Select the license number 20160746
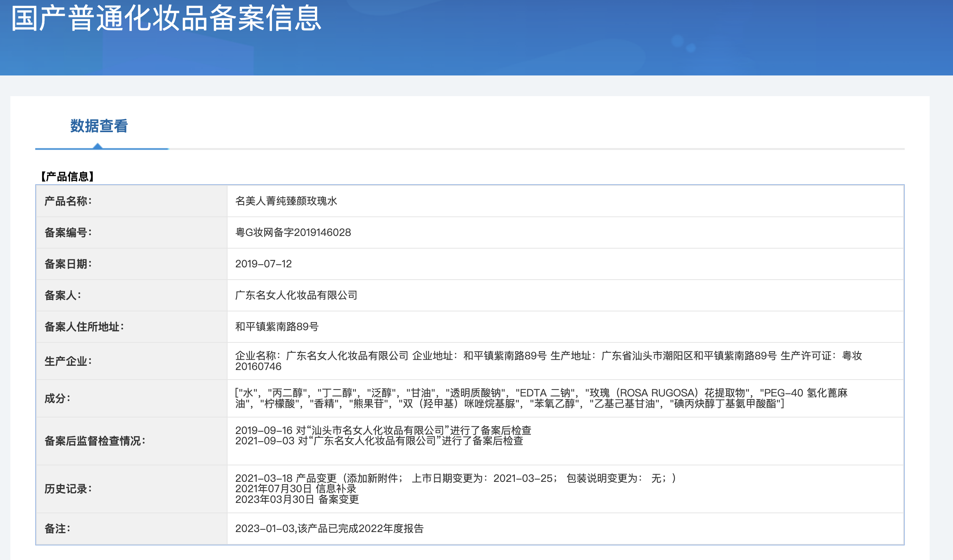 [x=258, y=367]
